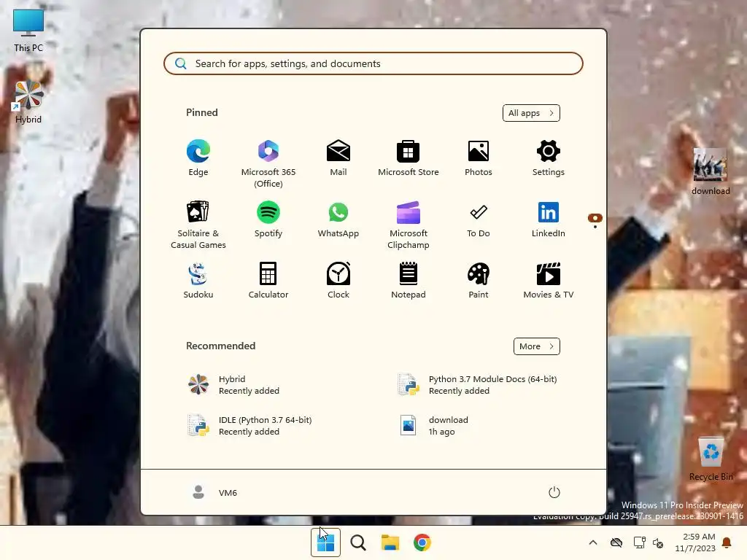Select the Hybrid desktop shortcut
Screen dimensions: 747x560
pyautogui.click(x=28, y=101)
